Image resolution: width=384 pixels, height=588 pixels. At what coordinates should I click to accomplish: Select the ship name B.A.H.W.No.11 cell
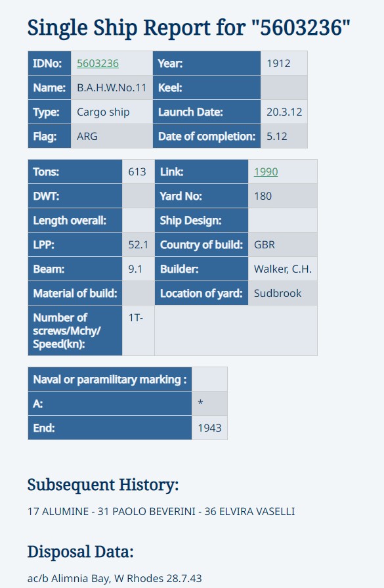[x=112, y=88]
